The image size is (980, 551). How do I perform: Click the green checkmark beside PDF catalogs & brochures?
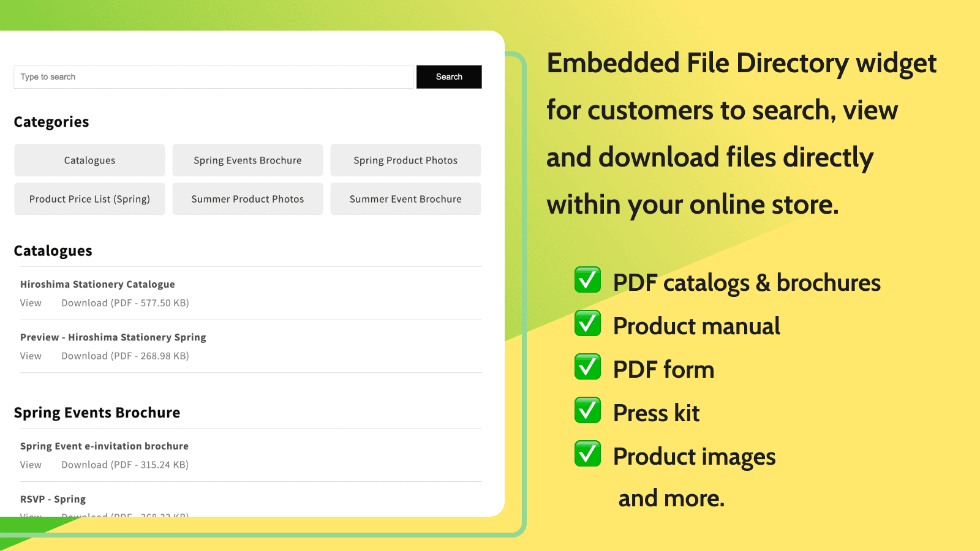tap(587, 280)
